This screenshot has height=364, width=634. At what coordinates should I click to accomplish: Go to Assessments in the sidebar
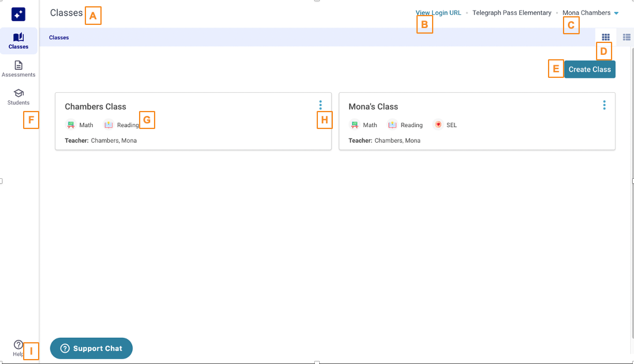(18, 69)
